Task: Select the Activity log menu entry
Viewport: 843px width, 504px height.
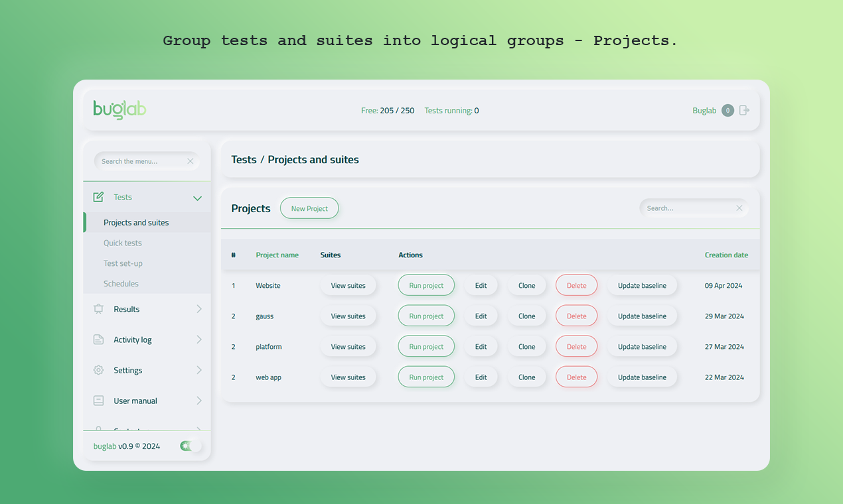Action: pos(147,340)
